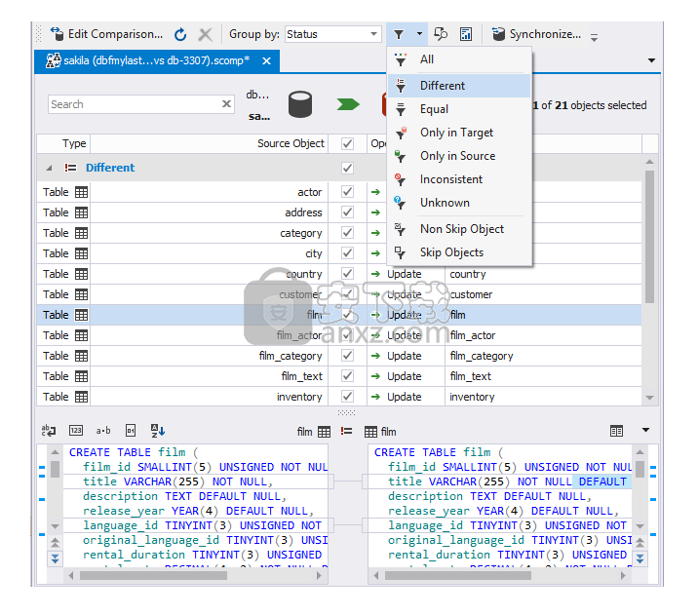Screen dimensions: 698x616
Task: Click the highlighted DEFAULT difference text
Action: [x=601, y=481]
